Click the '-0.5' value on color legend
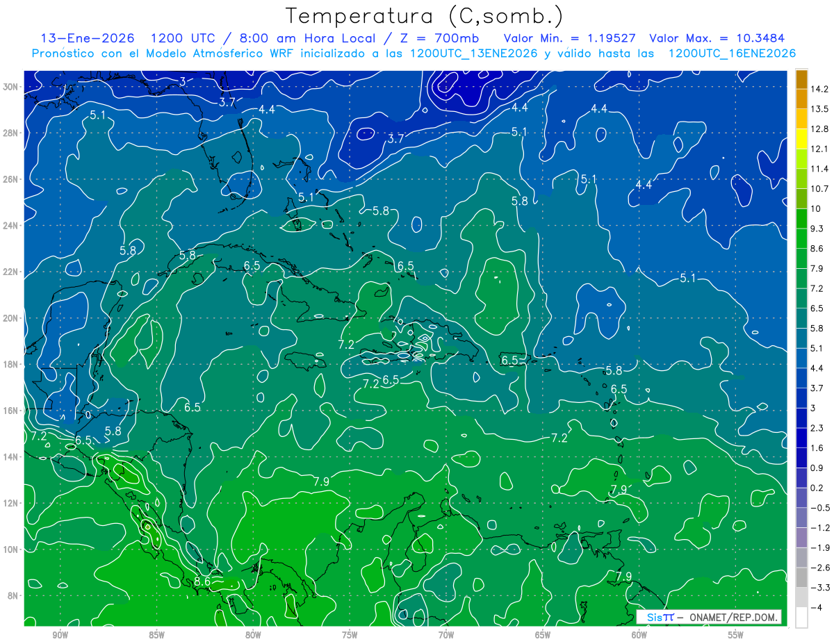This screenshot has width=834, height=644. (819, 508)
